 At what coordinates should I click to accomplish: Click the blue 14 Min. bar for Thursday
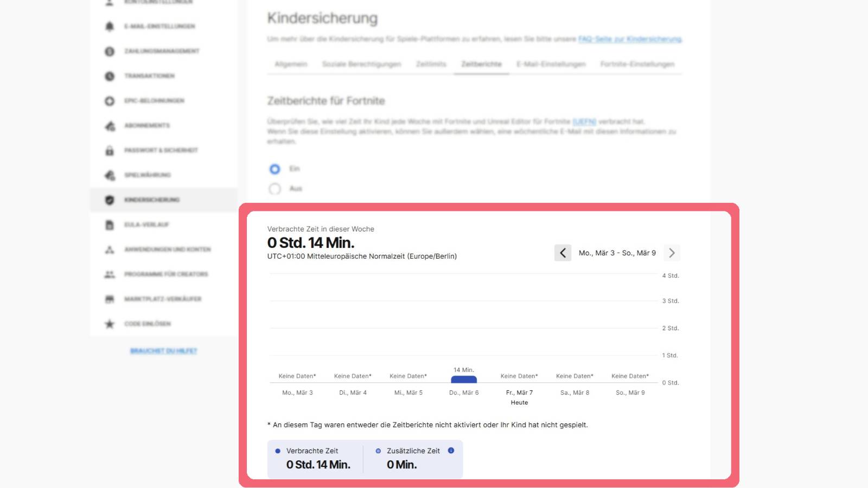tap(464, 380)
